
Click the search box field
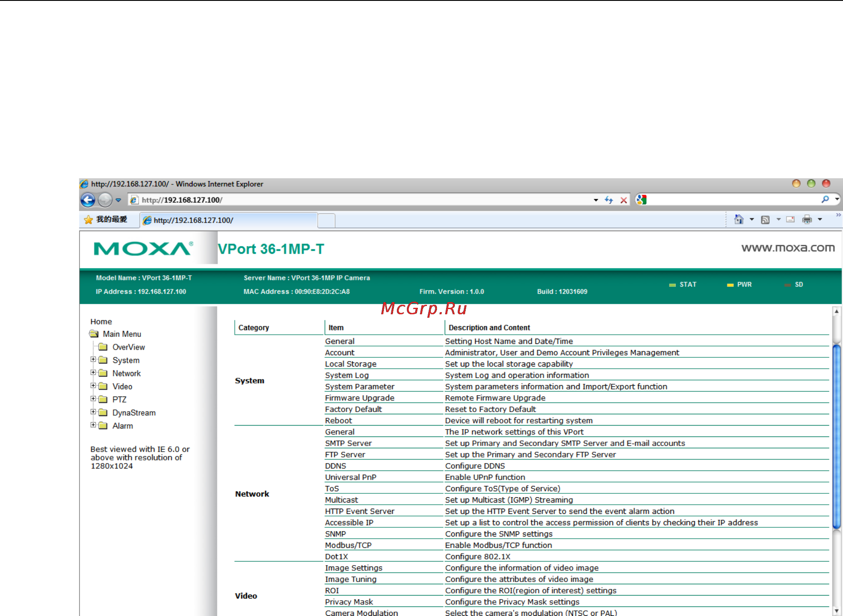tap(733, 200)
